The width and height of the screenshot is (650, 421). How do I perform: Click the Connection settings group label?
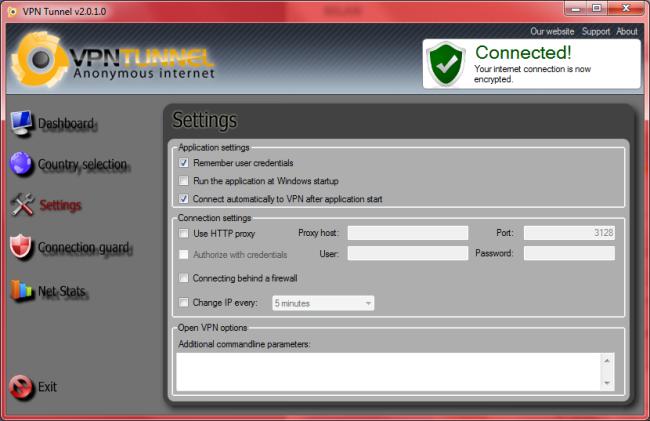click(x=214, y=218)
